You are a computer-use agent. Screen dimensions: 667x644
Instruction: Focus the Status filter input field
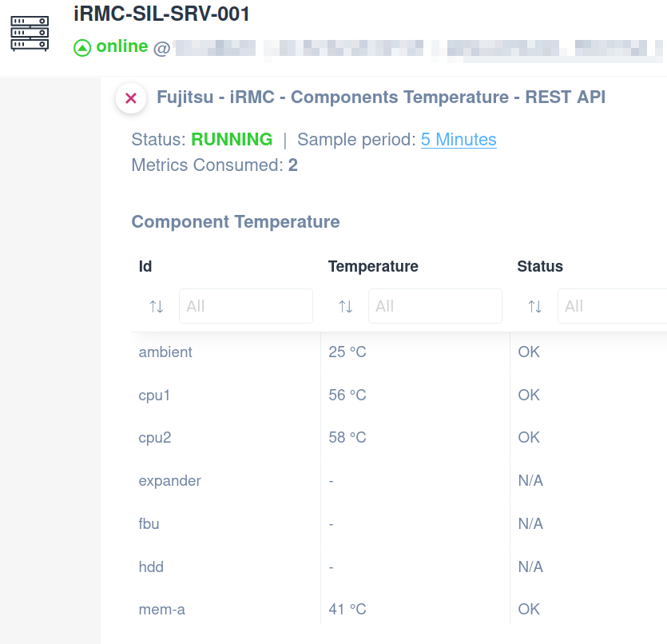point(613,306)
